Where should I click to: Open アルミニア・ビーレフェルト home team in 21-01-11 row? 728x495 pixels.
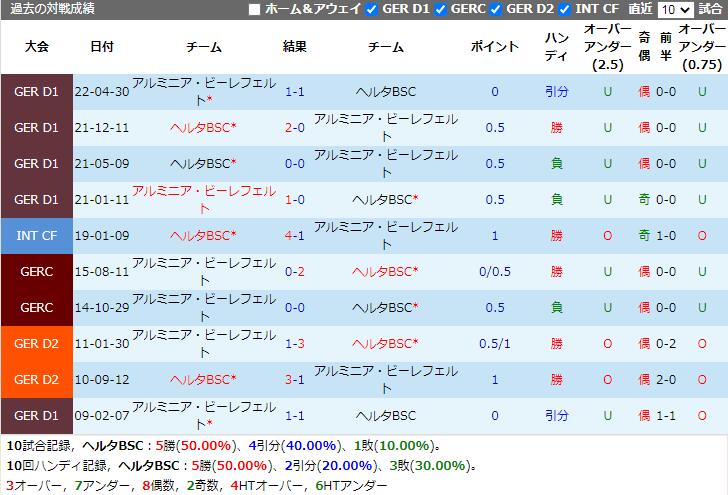pyautogui.click(x=204, y=199)
